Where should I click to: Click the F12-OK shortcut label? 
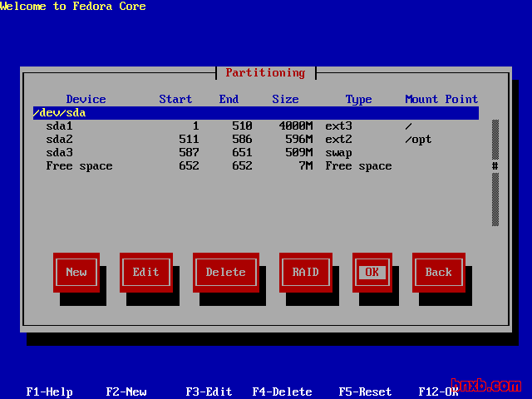click(x=438, y=392)
